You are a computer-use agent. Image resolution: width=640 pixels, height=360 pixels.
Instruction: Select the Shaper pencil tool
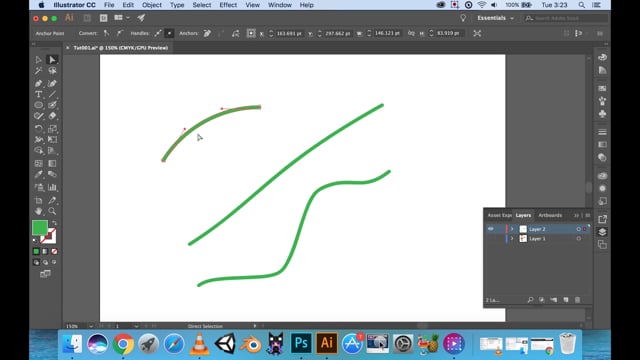(38, 116)
